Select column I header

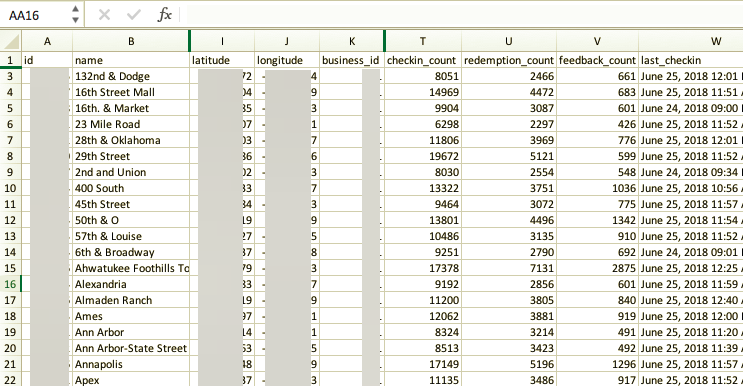pyautogui.click(x=222, y=41)
